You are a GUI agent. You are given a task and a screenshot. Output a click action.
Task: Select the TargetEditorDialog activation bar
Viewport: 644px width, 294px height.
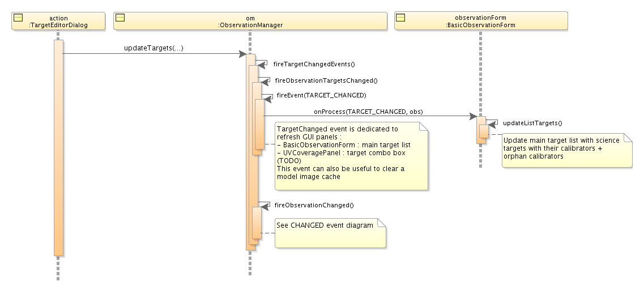pos(58,147)
